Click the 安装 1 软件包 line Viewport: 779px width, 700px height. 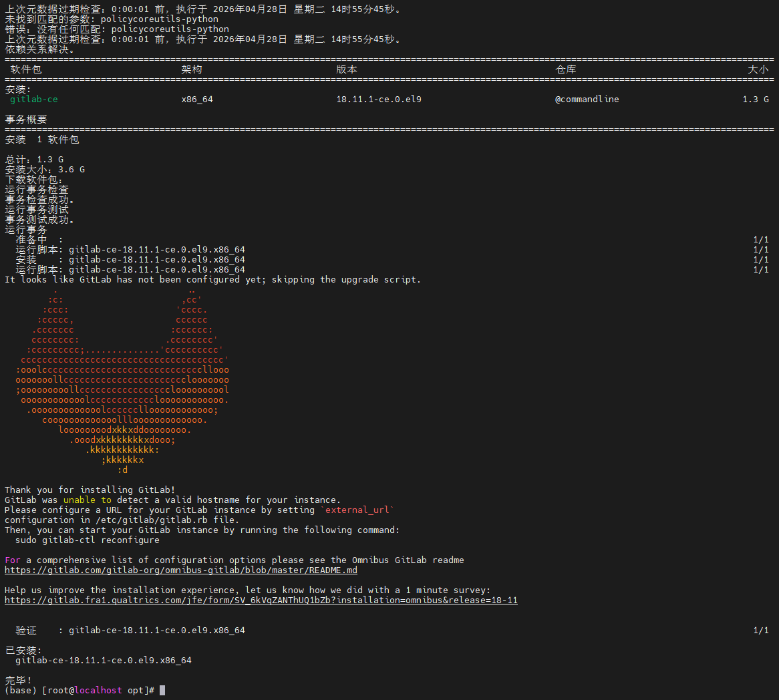pyautogui.click(x=41, y=140)
